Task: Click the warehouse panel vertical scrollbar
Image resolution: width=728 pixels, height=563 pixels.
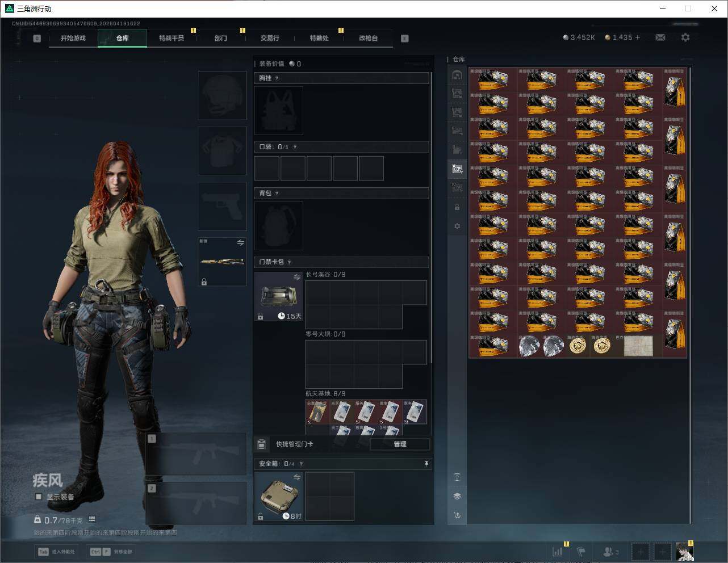Action: pos(690,295)
